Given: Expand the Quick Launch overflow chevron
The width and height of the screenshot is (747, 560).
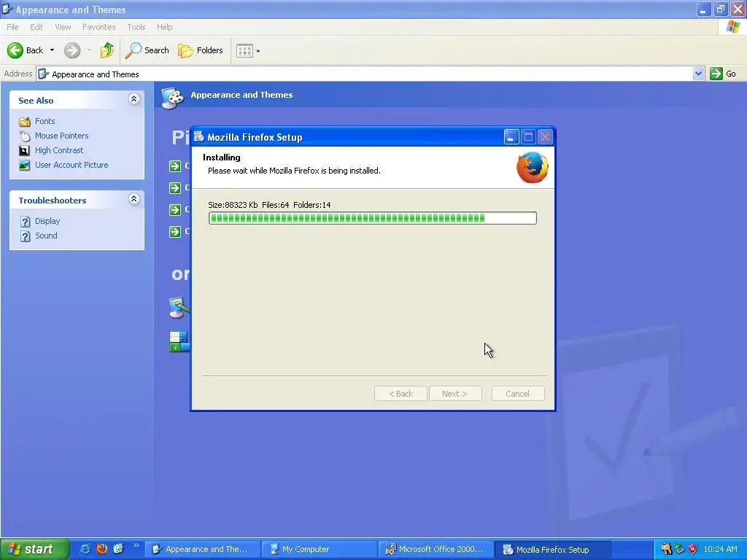Looking at the screenshot, I should click(x=136, y=545).
